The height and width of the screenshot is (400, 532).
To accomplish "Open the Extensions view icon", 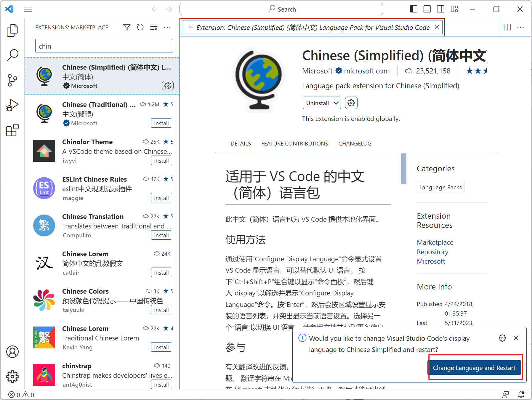I will pyautogui.click(x=12, y=130).
